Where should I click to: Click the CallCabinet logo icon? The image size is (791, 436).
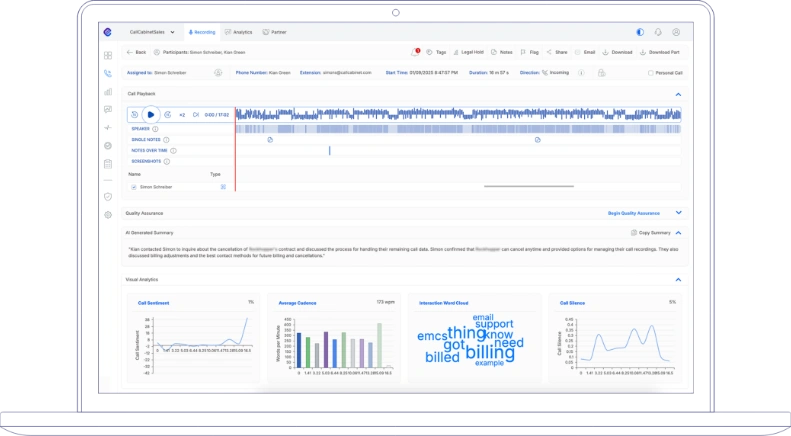107,32
